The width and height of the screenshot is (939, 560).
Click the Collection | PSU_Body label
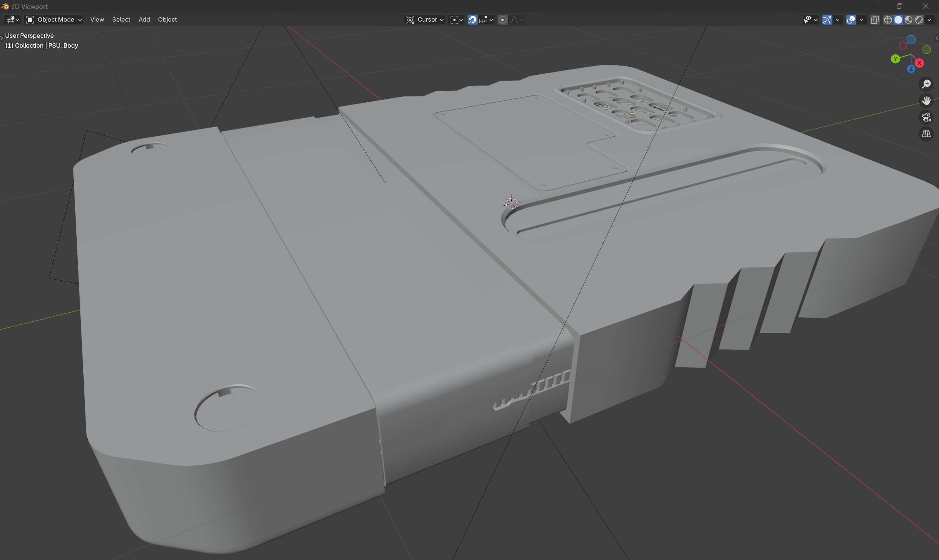pyautogui.click(x=41, y=46)
